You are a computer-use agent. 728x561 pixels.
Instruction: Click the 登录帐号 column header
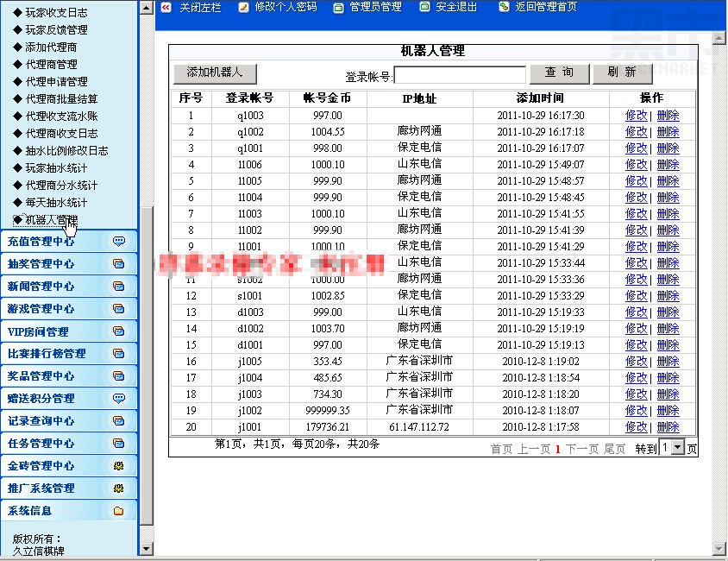250,98
